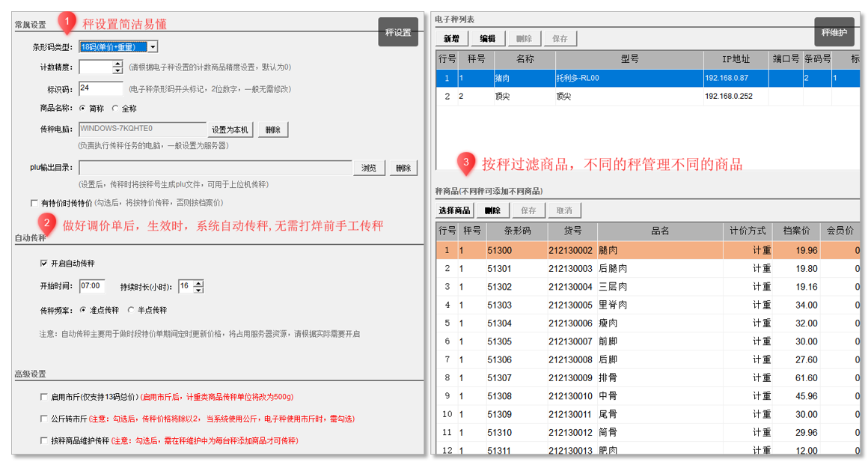Screen dimensions: 868x465
Task: Select product row 里脊肉
Action: click(648, 306)
